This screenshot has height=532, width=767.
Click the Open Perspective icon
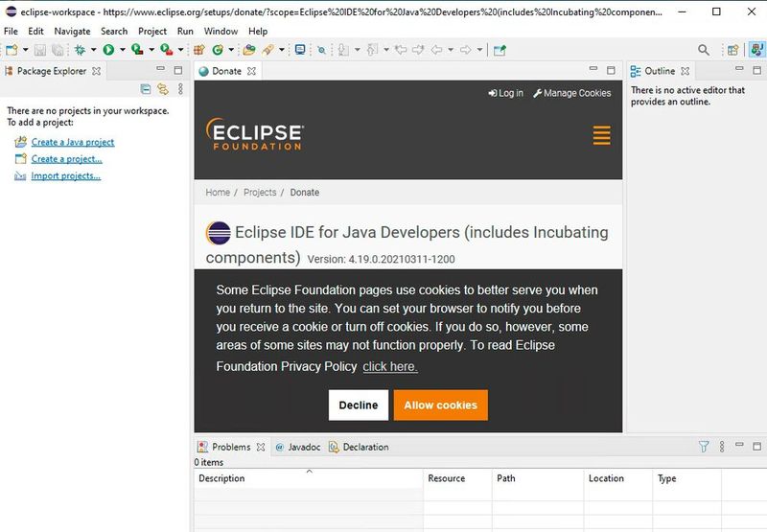[732, 50]
